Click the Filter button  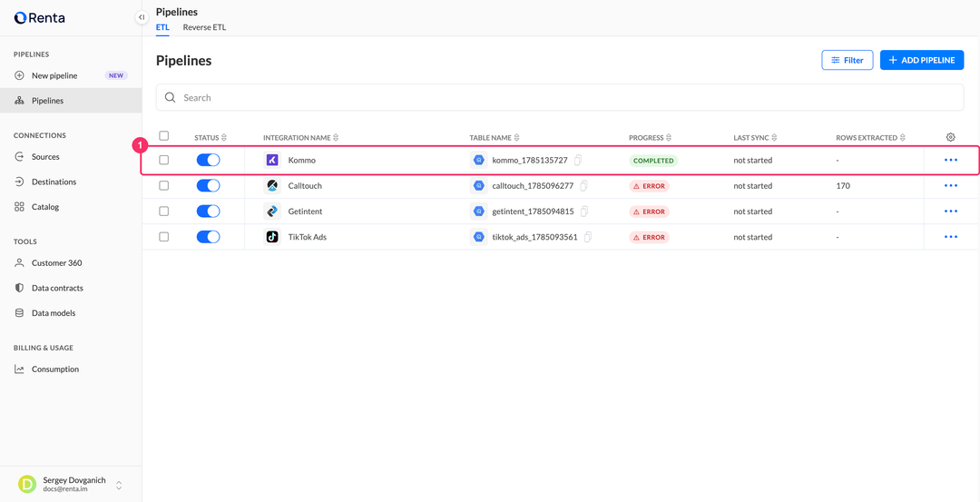pos(847,60)
